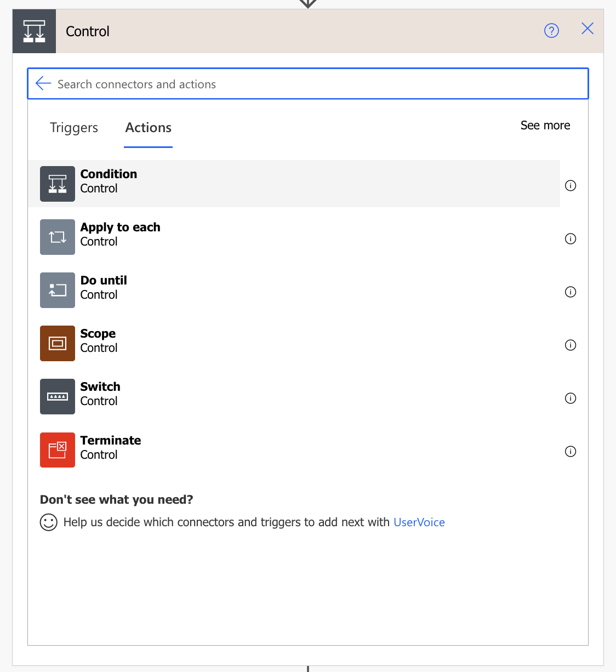Add the Scope action icon
Image resolution: width=616 pixels, height=672 pixels.
click(58, 343)
